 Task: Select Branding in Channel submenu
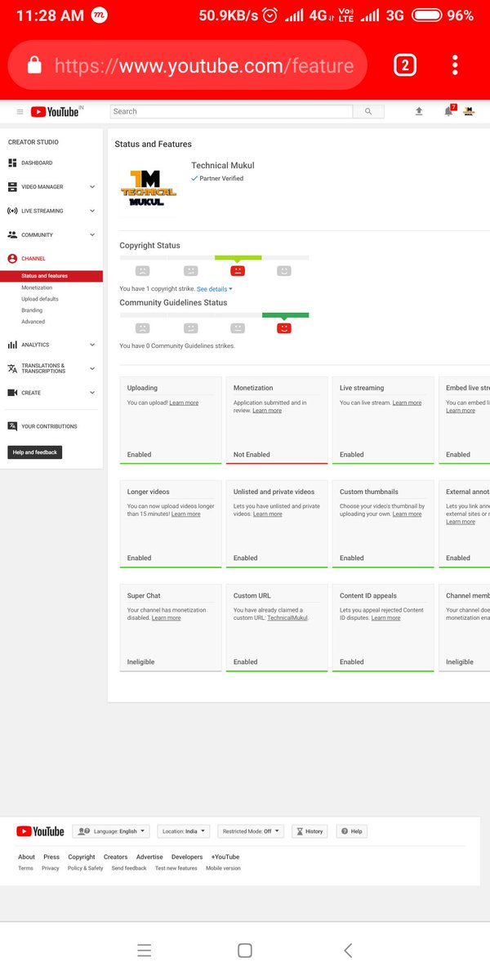pos(32,310)
